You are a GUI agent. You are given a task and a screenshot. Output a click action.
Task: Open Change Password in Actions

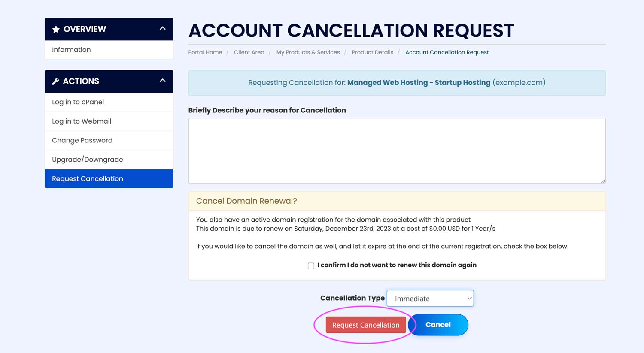pos(82,140)
